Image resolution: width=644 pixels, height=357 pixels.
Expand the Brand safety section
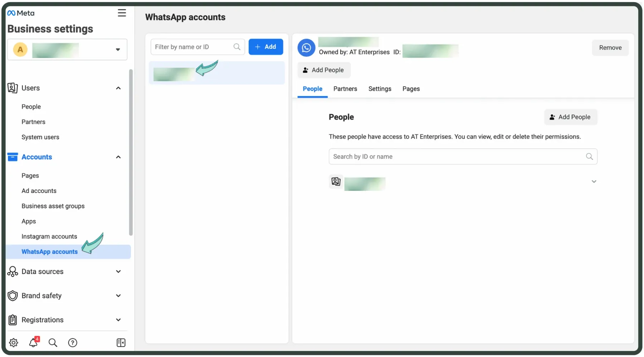[118, 296]
